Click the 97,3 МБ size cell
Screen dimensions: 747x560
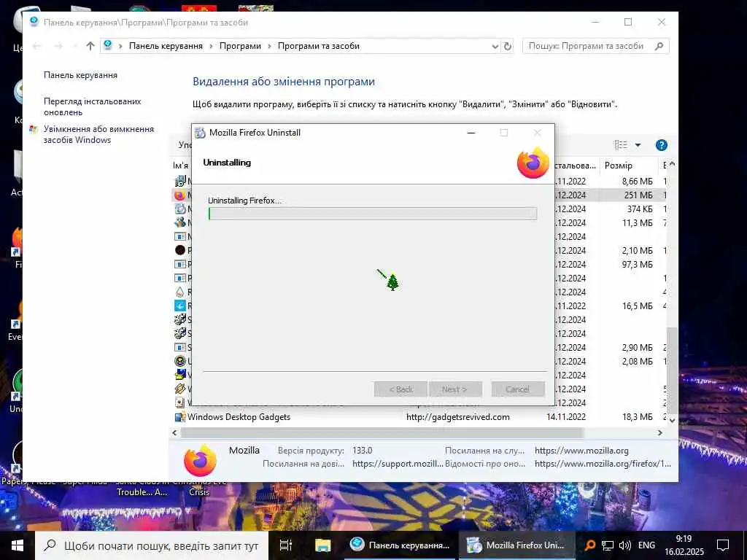[x=637, y=265]
